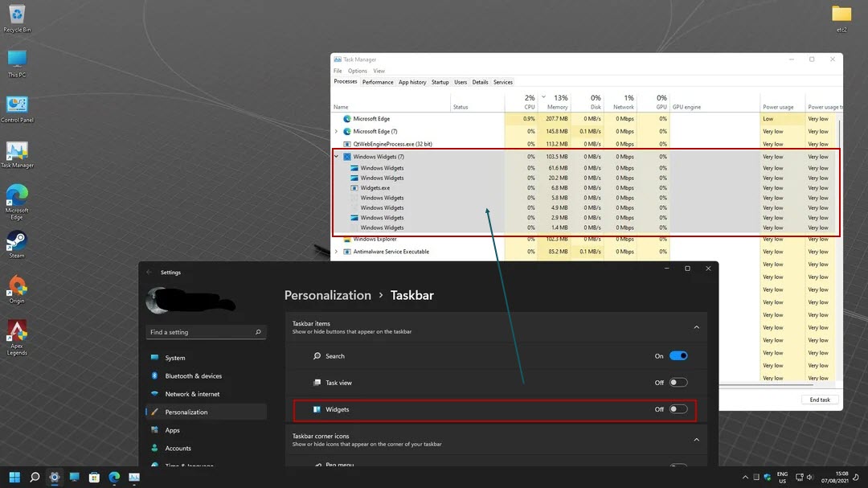This screenshot has width=868, height=488.
Task: Select the Personalization sidebar item
Action: [x=206, y=412]
